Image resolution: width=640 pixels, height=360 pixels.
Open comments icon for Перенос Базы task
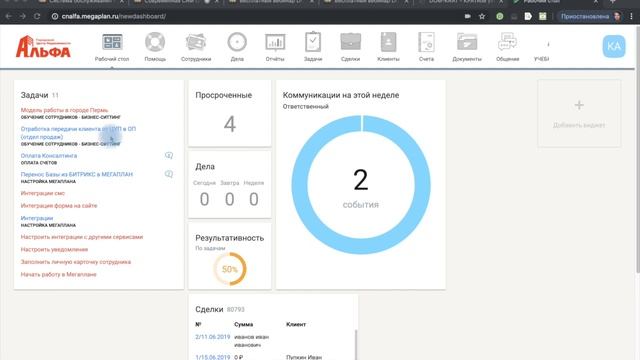point(169,174)
